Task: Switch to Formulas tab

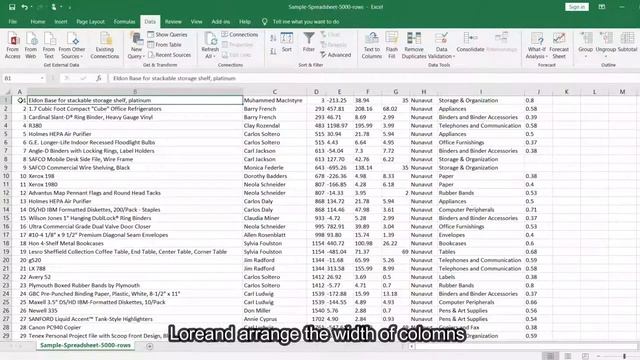Action: point(124,22)
